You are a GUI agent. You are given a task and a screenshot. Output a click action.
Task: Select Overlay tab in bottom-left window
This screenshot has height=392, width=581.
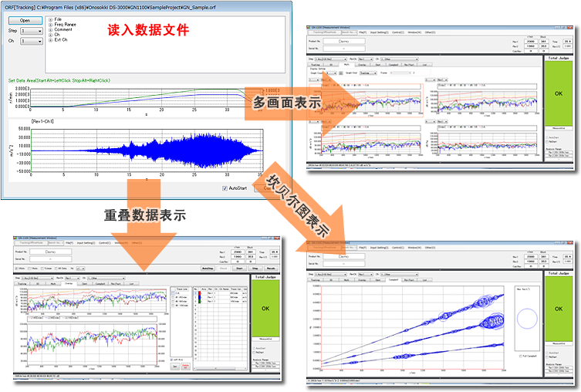point(68,283)
